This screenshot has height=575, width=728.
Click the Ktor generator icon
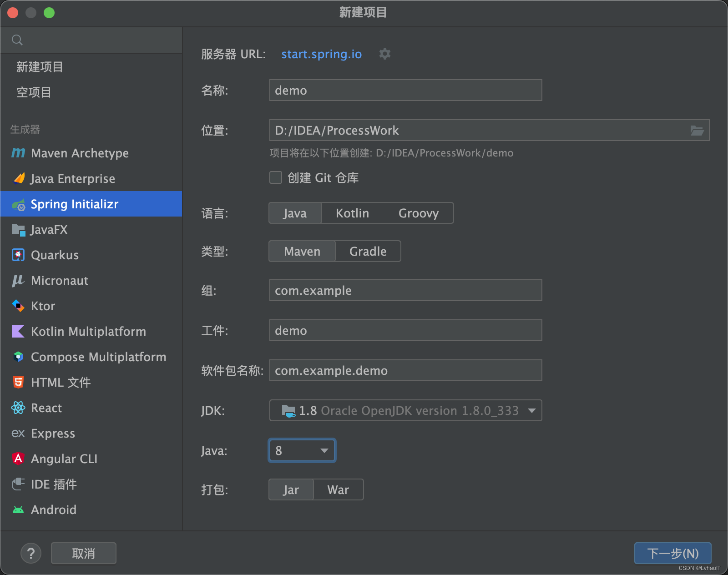point(18,306)
